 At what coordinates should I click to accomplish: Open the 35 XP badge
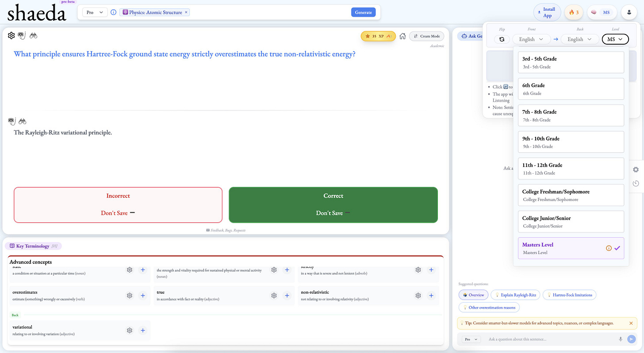point(378,36)
